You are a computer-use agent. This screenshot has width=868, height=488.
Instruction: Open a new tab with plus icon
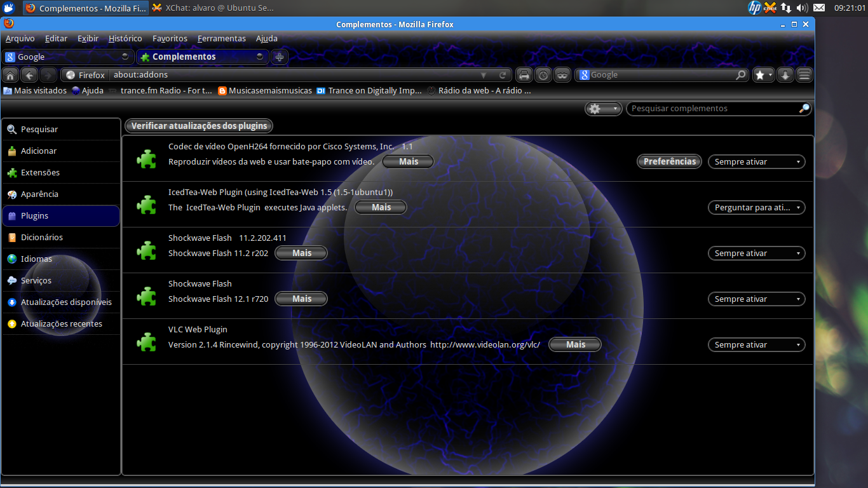[x=279, y=57]
